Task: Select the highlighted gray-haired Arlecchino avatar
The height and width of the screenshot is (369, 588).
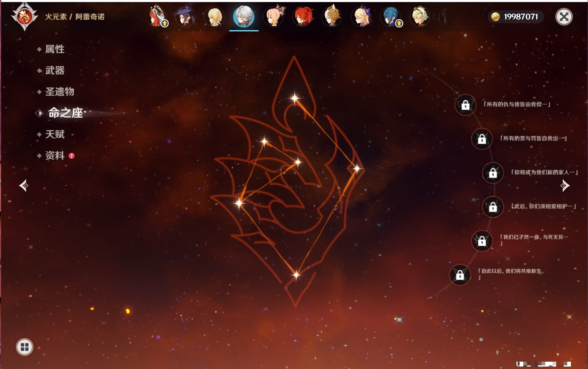Action: pos(244,17)
